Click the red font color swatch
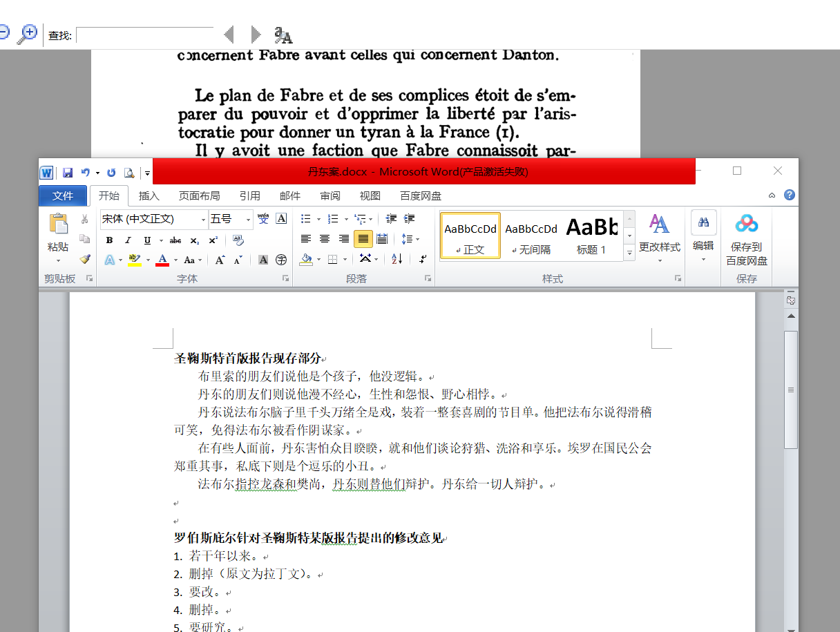 pyautogui.click(x=162, y=260)
